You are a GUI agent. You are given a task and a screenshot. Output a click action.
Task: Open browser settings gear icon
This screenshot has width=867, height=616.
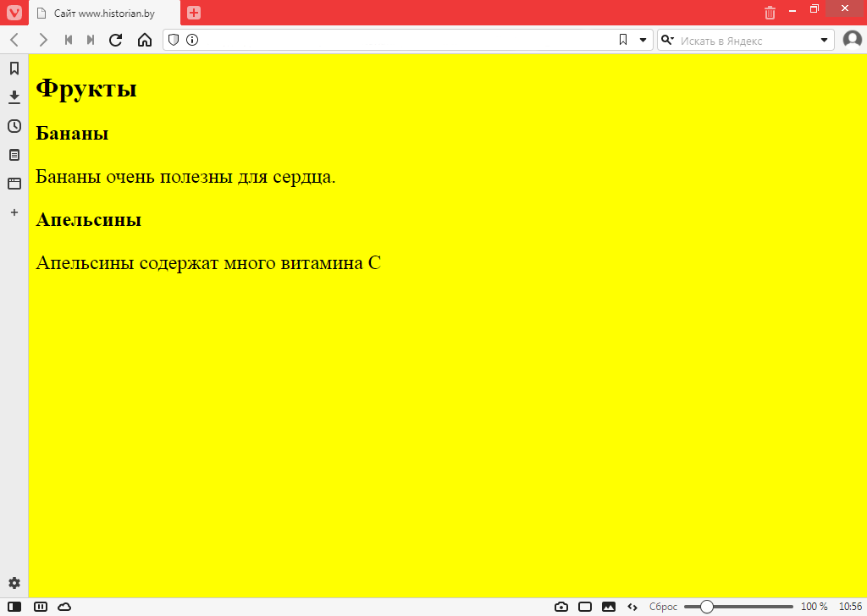[14, 583]
